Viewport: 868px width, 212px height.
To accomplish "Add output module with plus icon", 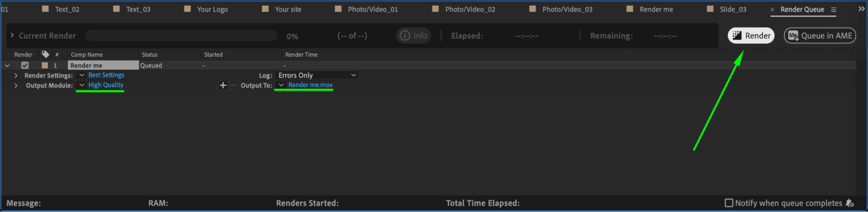I will pos(223,85).
